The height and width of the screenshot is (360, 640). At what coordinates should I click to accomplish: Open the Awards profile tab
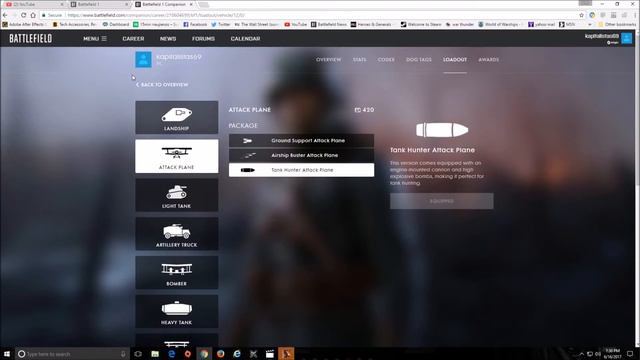[489, 60]
